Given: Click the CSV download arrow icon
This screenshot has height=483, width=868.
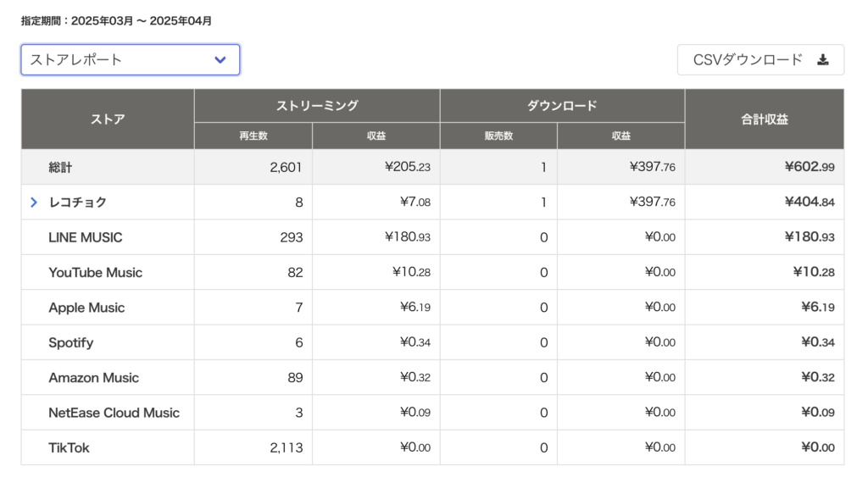Looking at the screenshot, I should click(x=822, y=60).
